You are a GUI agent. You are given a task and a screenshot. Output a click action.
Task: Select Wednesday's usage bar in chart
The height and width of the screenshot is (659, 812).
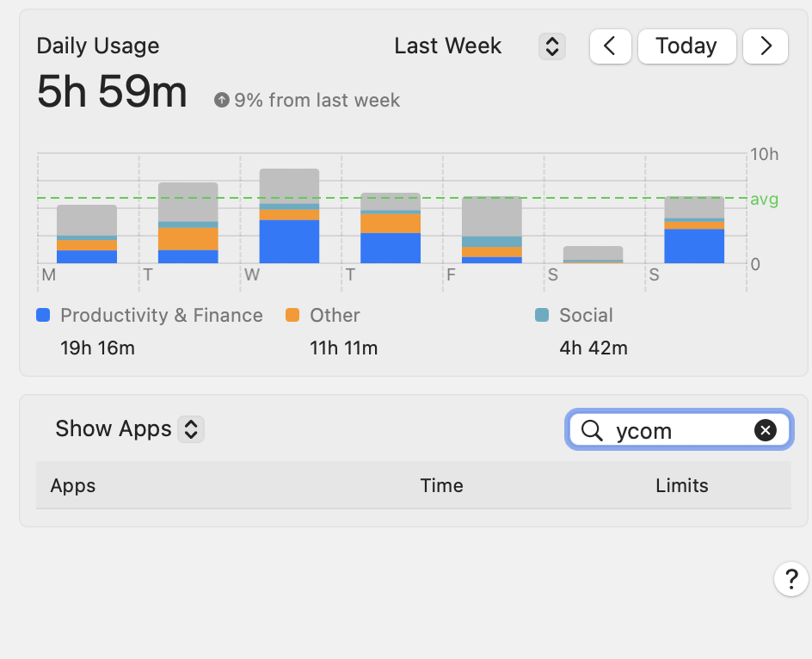pos(289,217)
